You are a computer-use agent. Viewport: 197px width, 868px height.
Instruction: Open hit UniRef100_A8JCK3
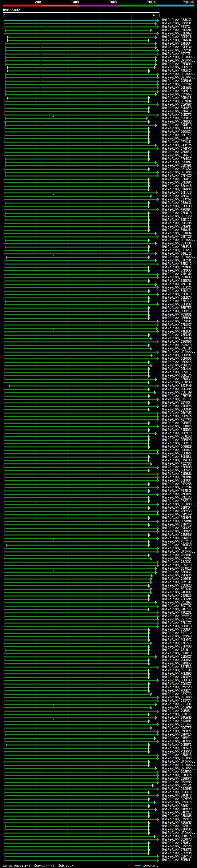pyautogui.click(x=177, y=20)
